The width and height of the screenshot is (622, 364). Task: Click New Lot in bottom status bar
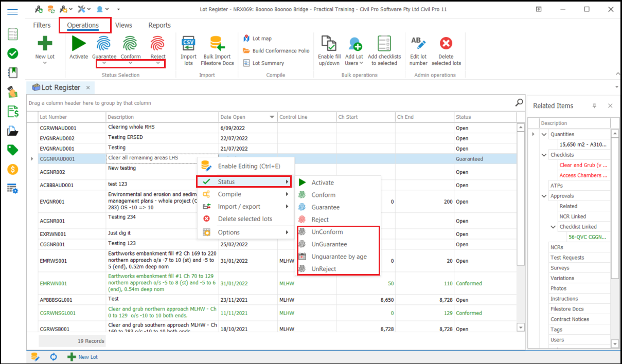click(x=83, y=357)
